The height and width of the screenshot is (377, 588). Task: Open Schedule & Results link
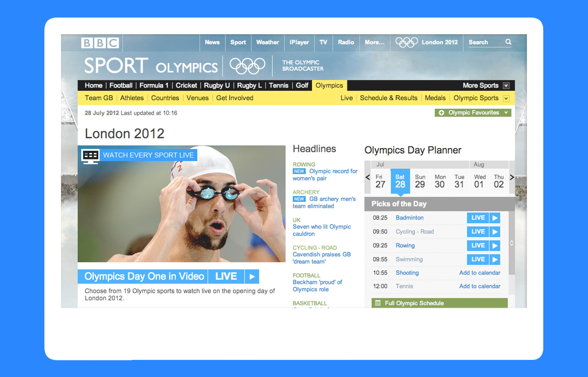pos(389,98)
